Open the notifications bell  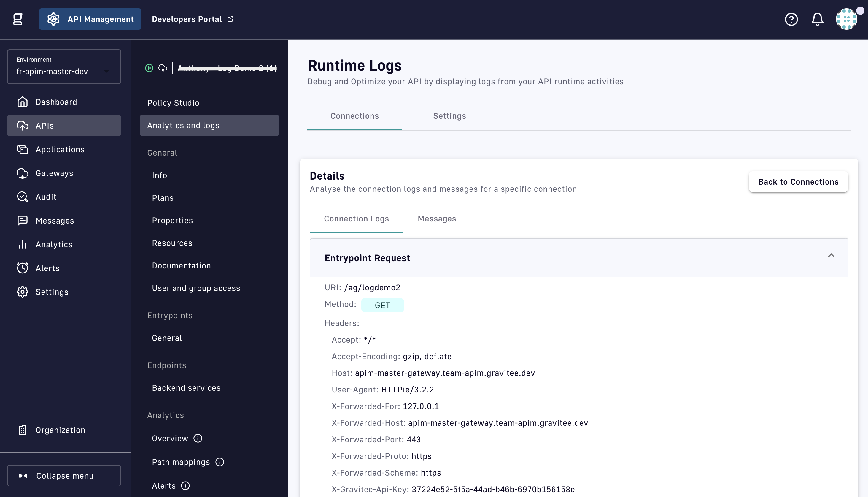[817, 19]
